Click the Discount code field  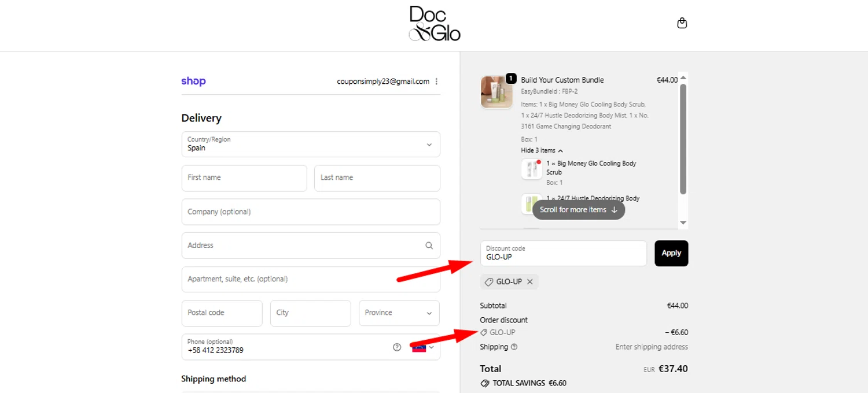coord(564,253)
